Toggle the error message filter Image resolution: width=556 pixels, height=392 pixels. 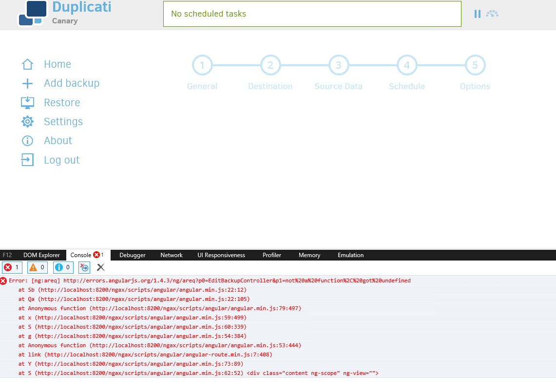click(12, 267)
